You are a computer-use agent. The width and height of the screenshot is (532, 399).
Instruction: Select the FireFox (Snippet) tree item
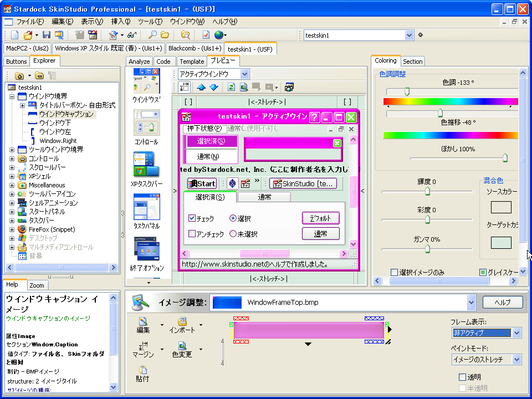click(52, 229)
